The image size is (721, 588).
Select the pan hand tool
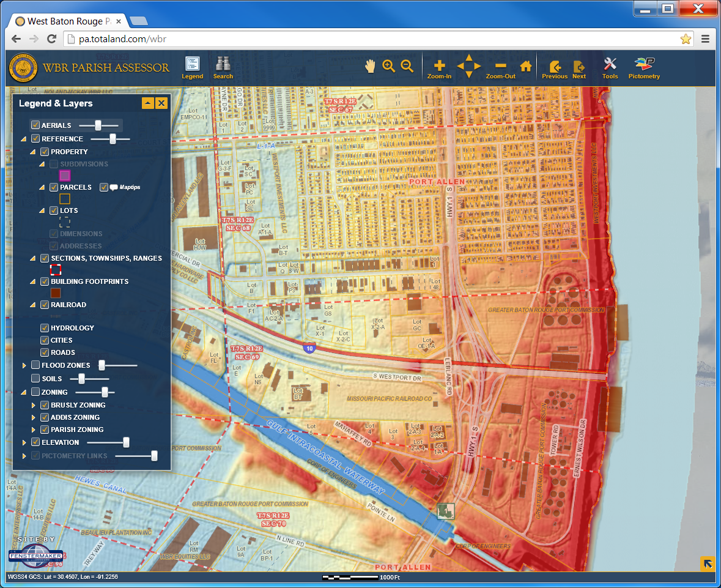coord(370,66)
